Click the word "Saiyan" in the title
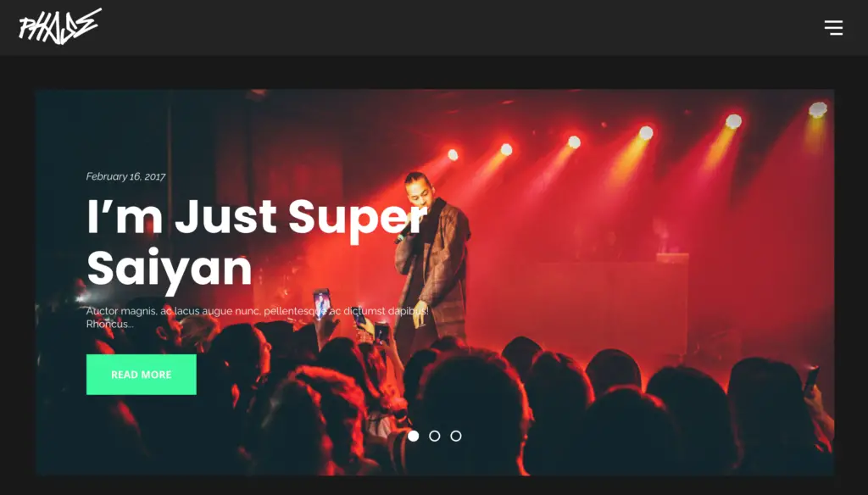Viewport: 868px width, 495px height. point(170,270)
